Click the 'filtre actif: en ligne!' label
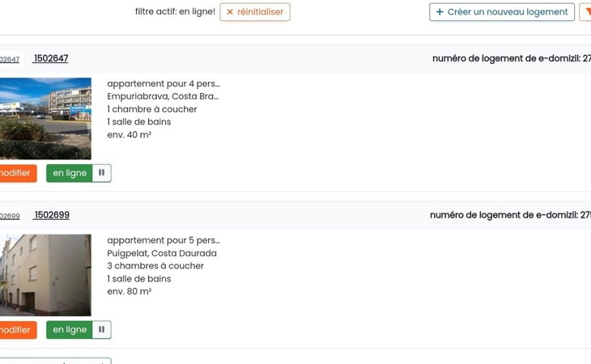 [175, 12]
